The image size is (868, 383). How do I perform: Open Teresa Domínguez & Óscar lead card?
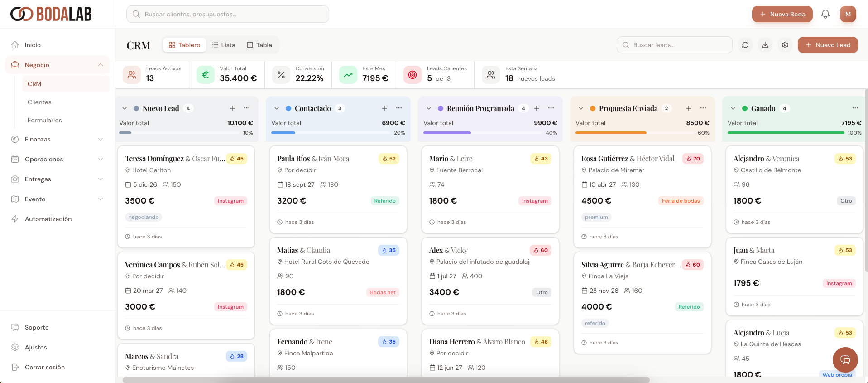pos(186,197)
